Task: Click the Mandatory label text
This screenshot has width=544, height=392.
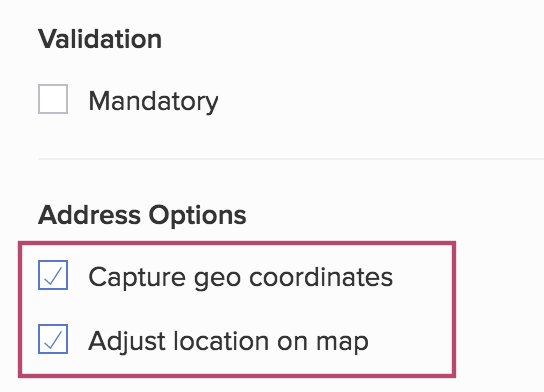Action: (x=153, y=101)
